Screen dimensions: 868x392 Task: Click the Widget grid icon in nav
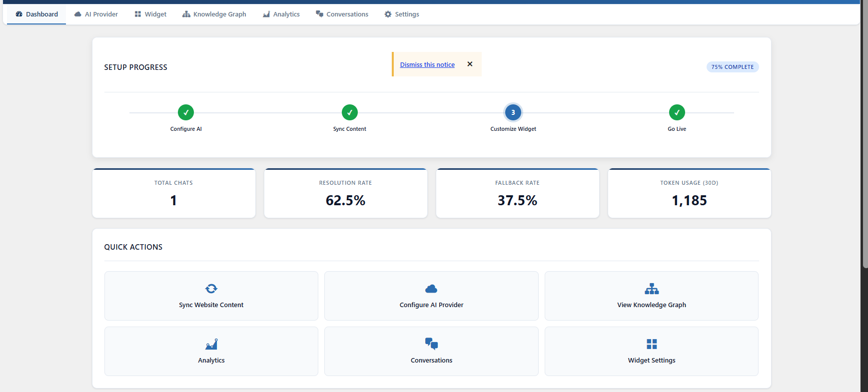click(x=138, y=14)
